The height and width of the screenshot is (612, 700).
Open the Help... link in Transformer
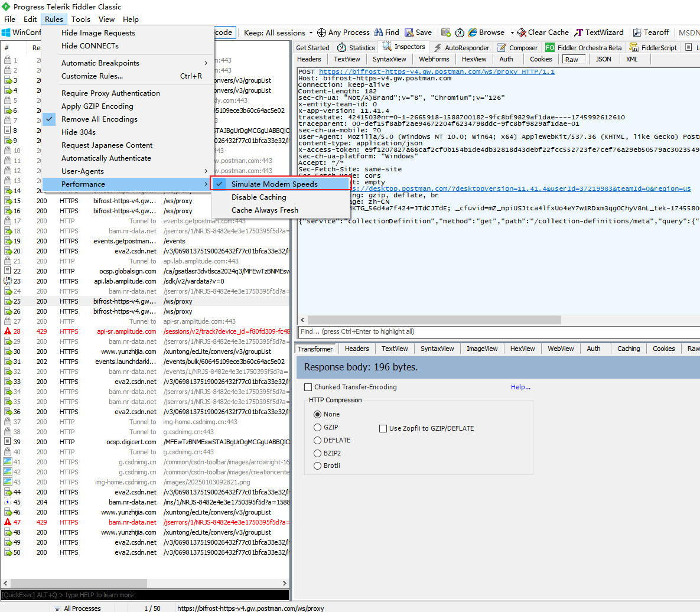tap(520, 387)
